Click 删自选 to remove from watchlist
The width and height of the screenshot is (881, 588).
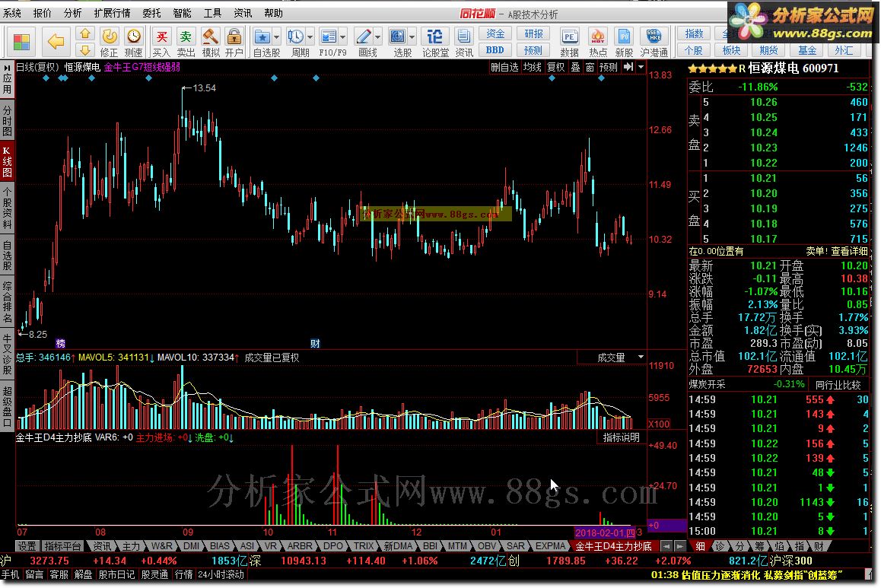(504, 68)
